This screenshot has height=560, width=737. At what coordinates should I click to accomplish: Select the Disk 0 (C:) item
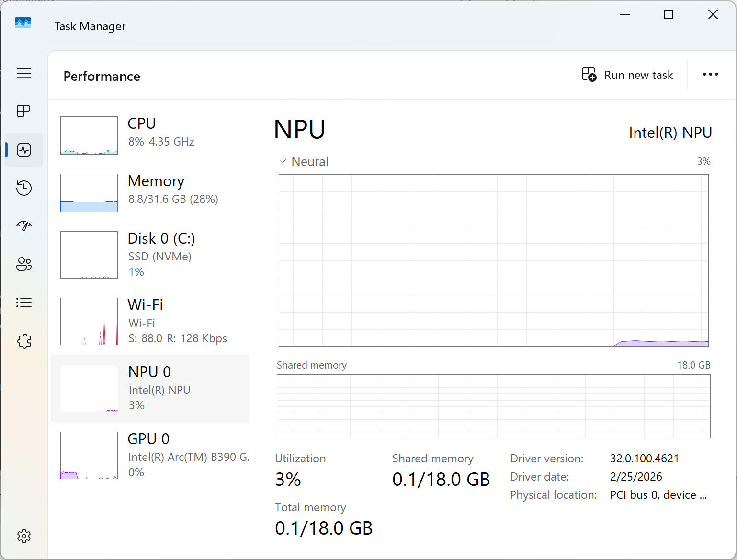[x=150, y=255]
